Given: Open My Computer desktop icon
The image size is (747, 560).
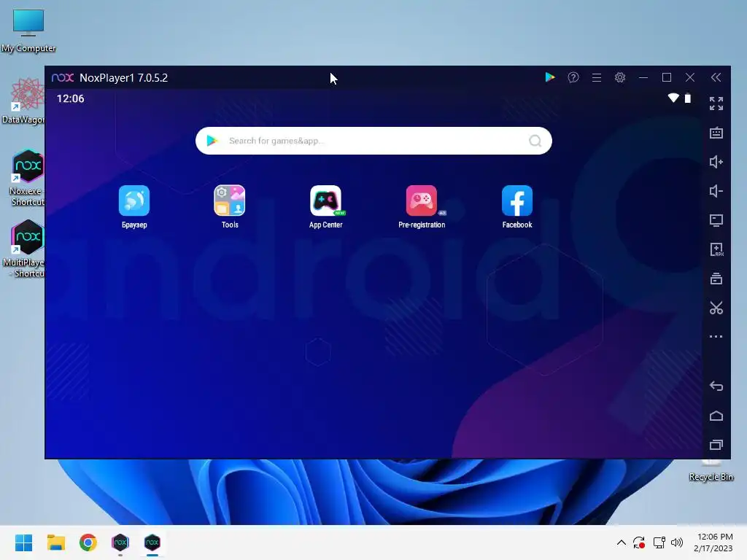Looking at the screenshot, I should click(x=28, y=31).
